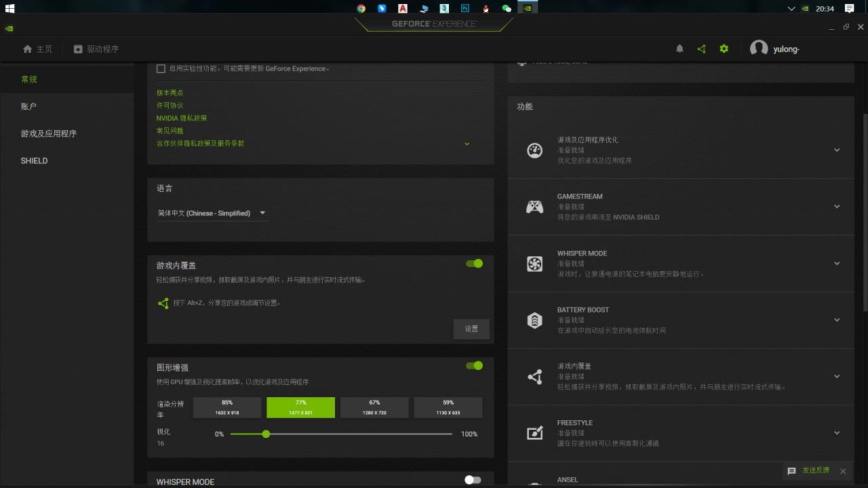Enable the 启用实验性功能 checkbox
The height and width of the screenshot is (488, 868).
(x=161, y=68)
